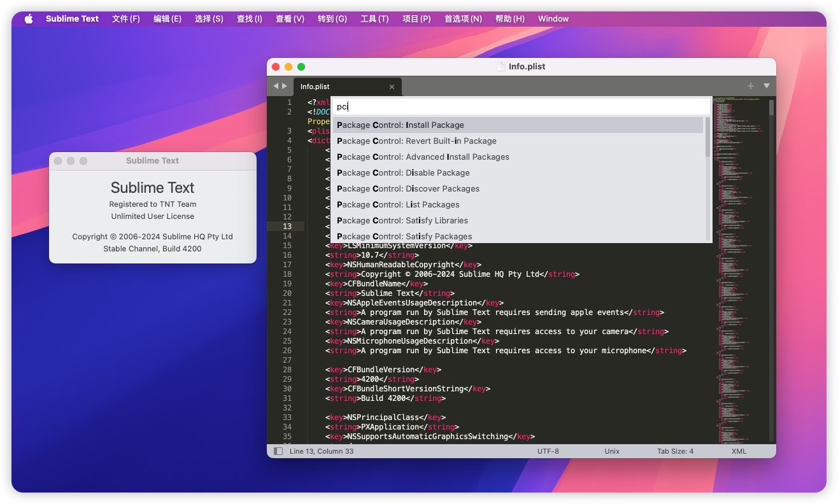Click the NSMicrophoneUsageDescription key line
This screenshot has width=838, height=504.
tap(412, 341)
